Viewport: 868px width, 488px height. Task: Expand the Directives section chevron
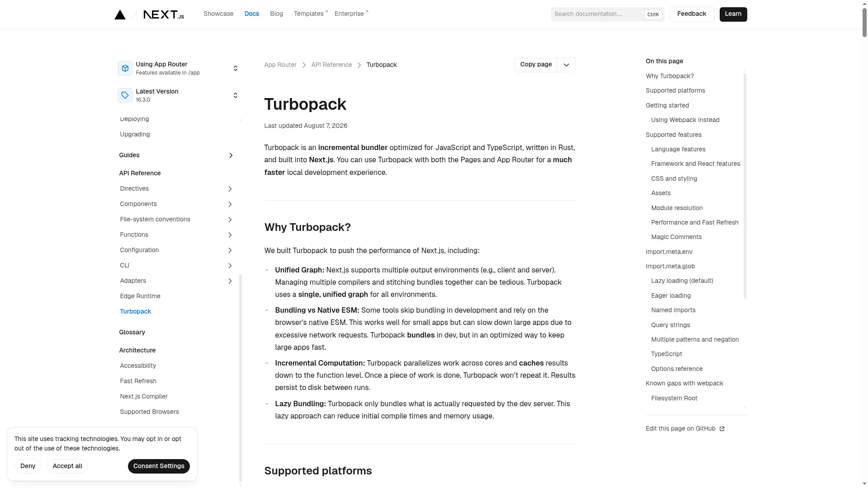point(230,189)
